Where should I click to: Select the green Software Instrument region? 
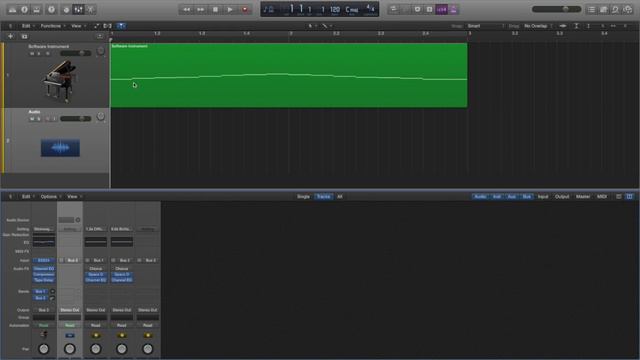coord(289,75)
